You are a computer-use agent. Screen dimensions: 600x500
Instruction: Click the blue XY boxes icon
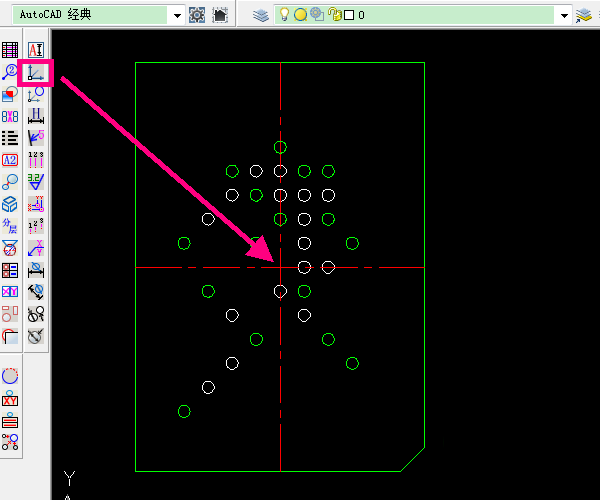[10, 292]
